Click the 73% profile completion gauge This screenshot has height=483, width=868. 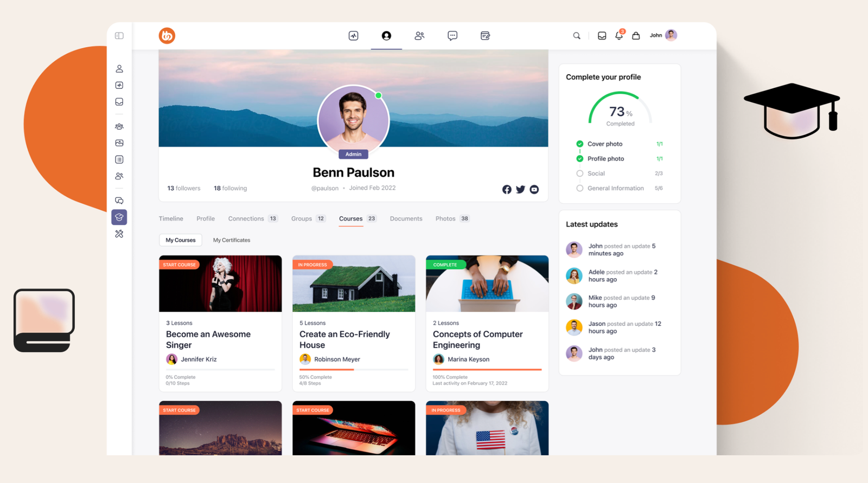tap(620, 108)
